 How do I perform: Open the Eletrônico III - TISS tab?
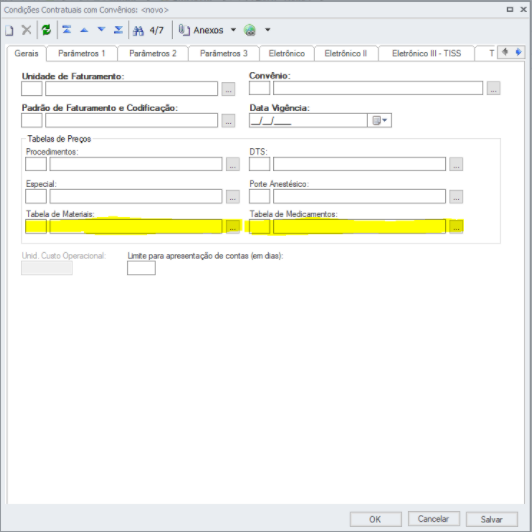coord(426,54)
